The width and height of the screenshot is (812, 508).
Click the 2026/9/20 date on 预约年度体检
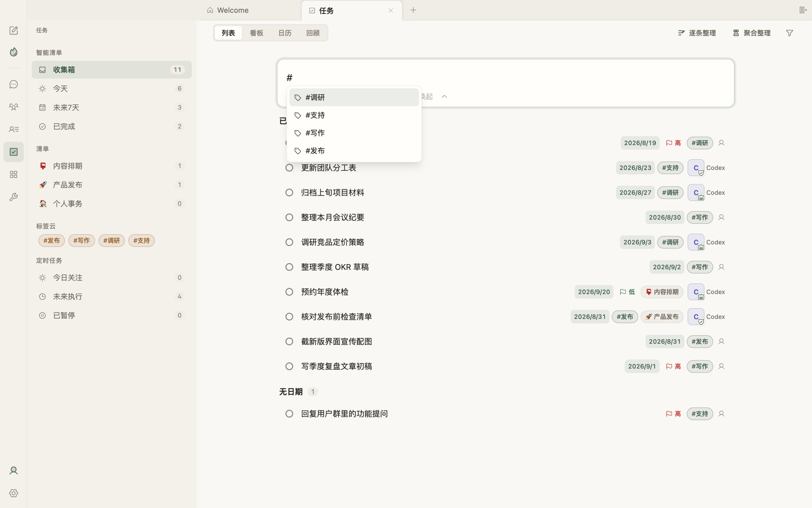[594, 292]
